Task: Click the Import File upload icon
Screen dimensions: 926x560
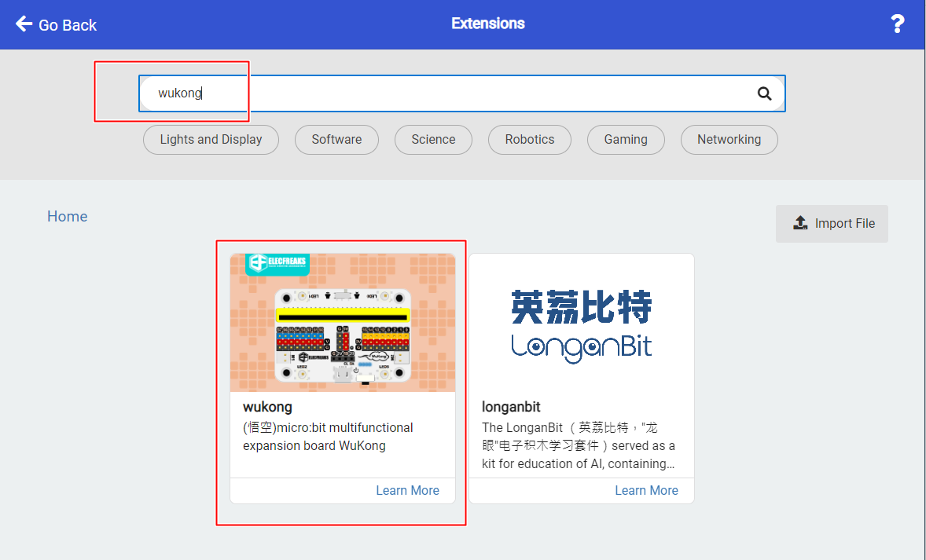Action: click(x=800, y=222)
